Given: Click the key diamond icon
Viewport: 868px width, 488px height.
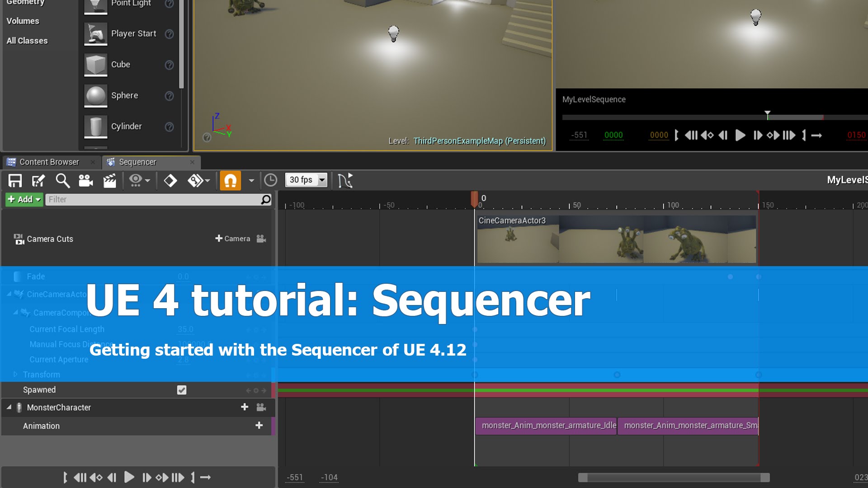Looking at the screenshot, I should coord(170,181).
